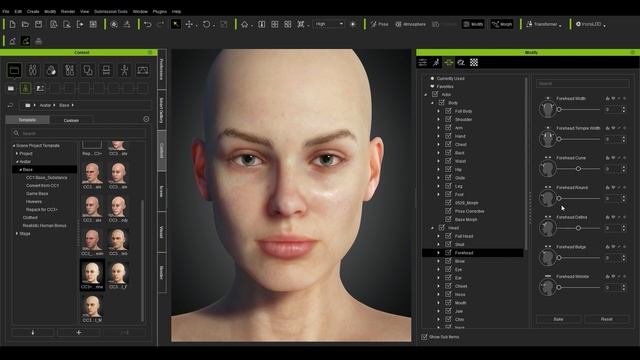Click the Forehead Width slider handle

pos(559,109)
